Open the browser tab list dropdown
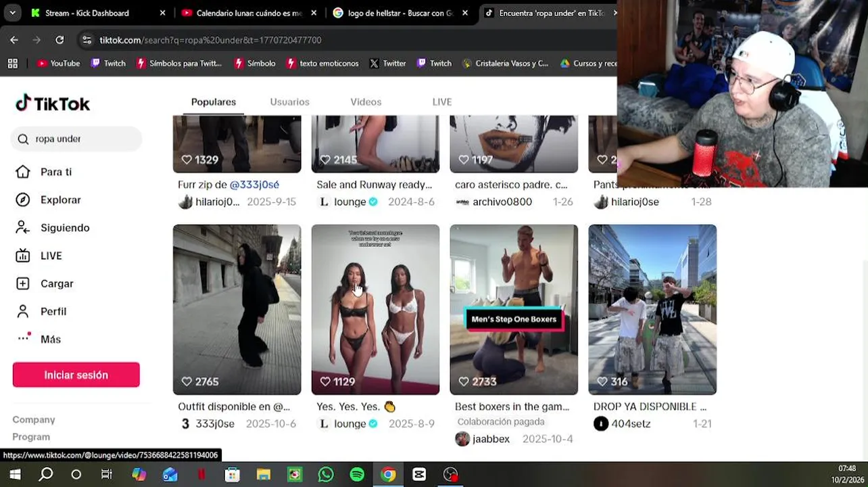Screen dimensions: 868x487 (x=12, y=13)
